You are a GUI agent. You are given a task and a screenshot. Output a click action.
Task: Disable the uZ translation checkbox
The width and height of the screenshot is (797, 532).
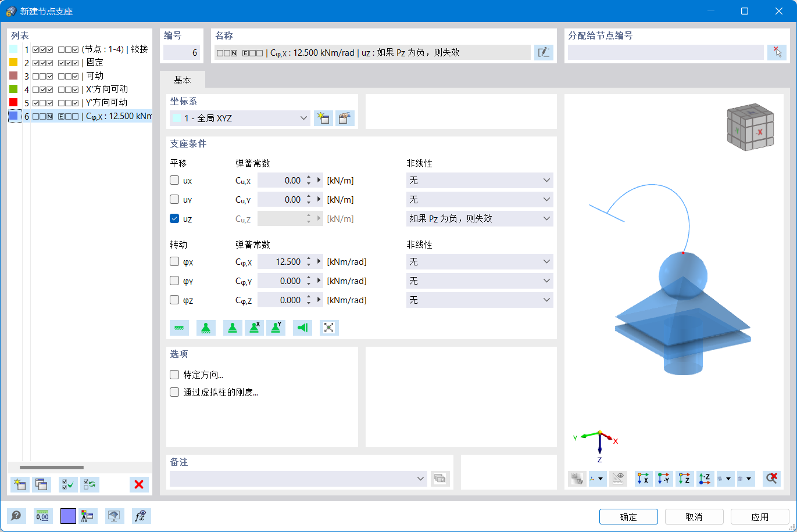(x=174, y=218)
